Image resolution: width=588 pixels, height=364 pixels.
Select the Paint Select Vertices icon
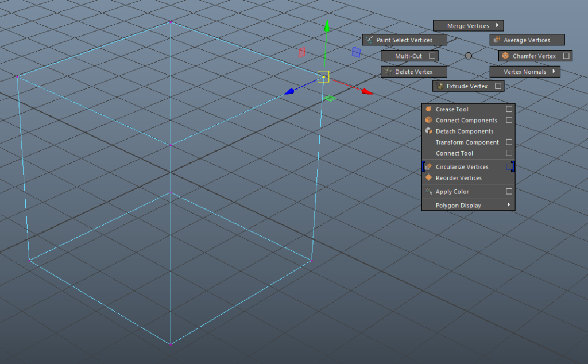369,40
